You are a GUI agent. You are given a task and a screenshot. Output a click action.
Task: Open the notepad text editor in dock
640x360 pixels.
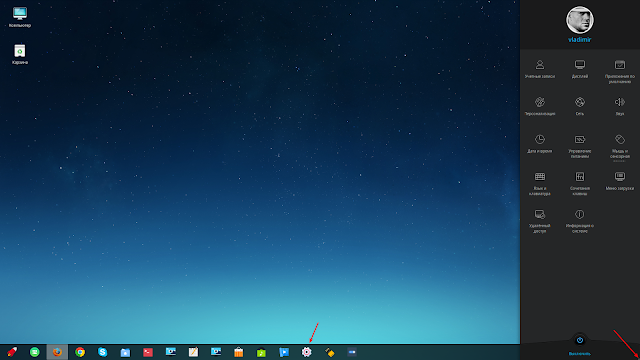193,352
